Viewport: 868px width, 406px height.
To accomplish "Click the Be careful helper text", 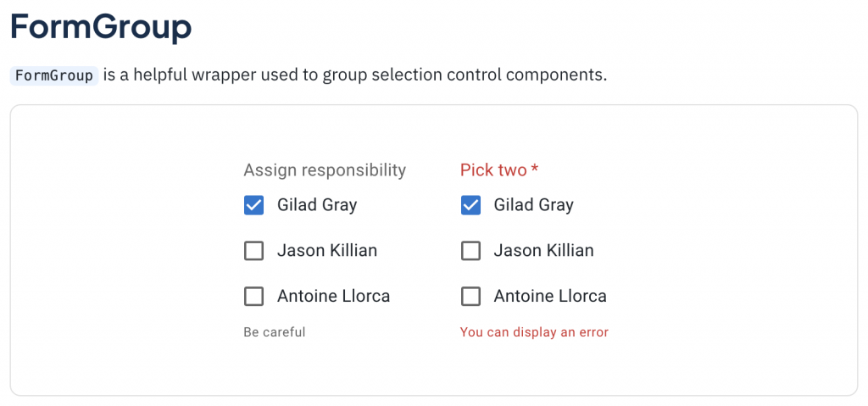I will point(274,332).
